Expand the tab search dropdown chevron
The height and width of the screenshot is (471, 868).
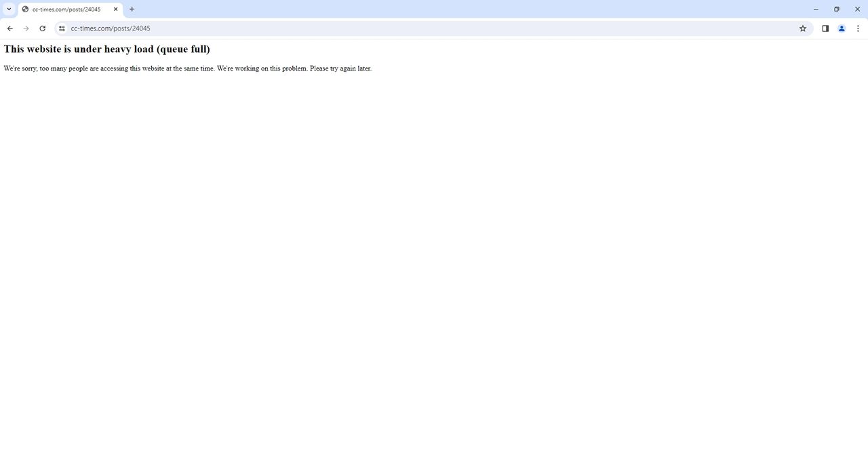9,10
